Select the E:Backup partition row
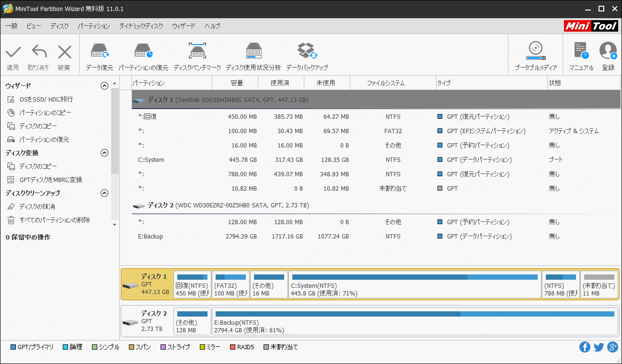Image resolution: width=622 pixels, height=364 pixels. pos(376,236)
